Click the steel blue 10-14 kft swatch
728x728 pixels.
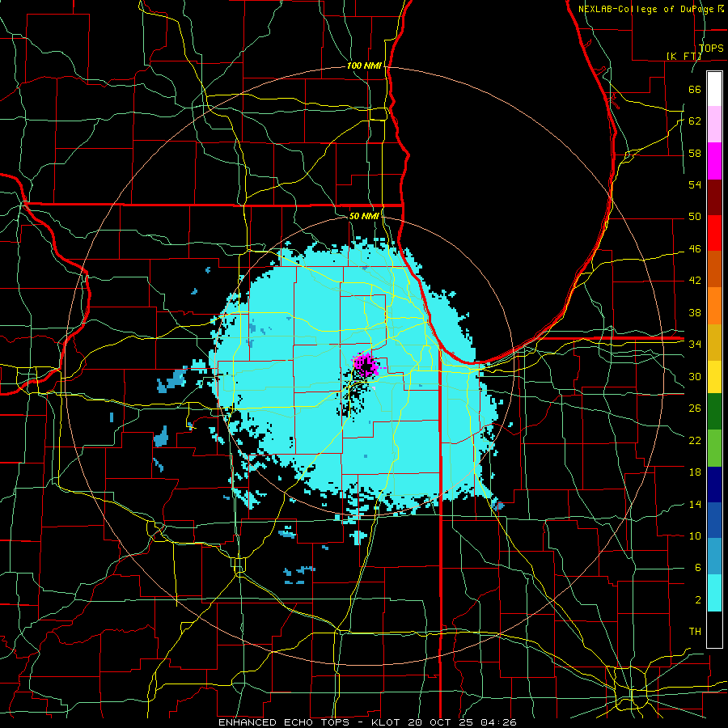pos(714,557)
